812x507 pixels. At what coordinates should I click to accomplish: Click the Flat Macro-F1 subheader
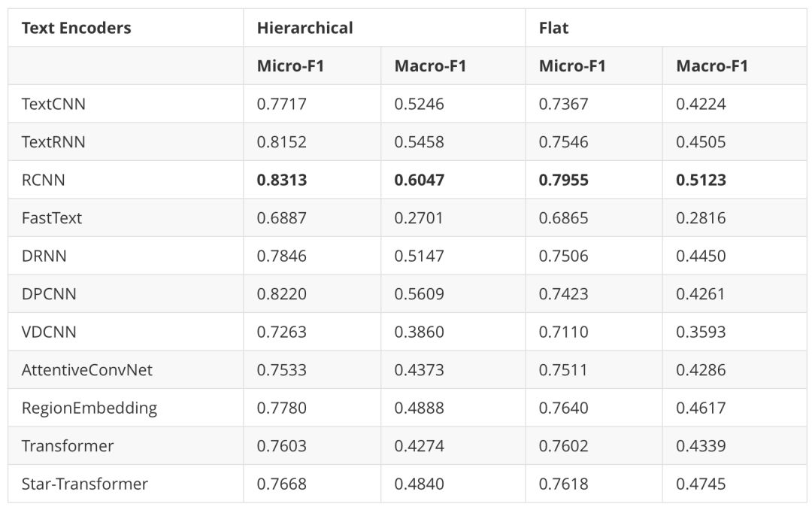click(x=712, y=65)
